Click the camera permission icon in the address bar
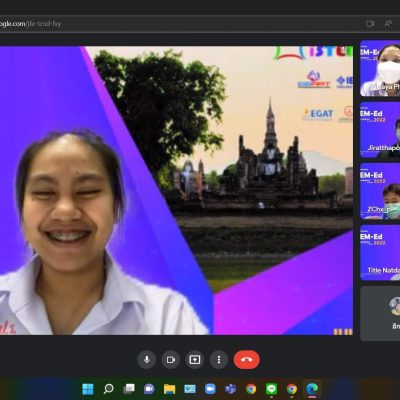 370,24
